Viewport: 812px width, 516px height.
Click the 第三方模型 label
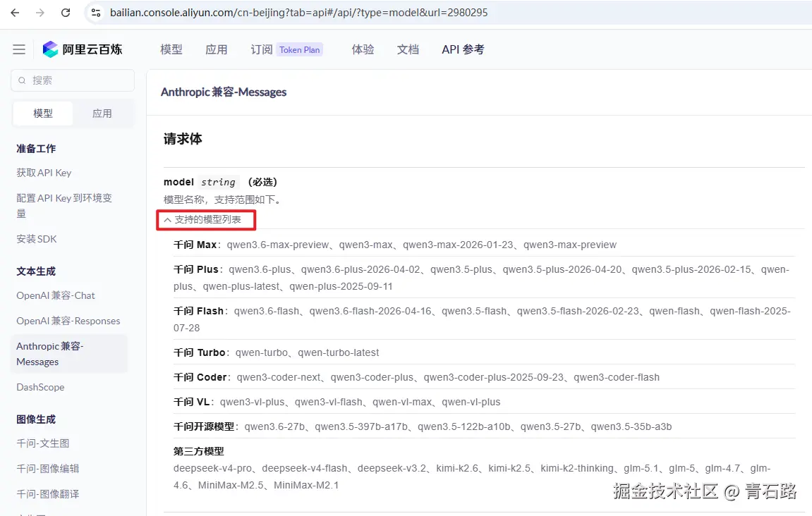click(x=198, y=451)
